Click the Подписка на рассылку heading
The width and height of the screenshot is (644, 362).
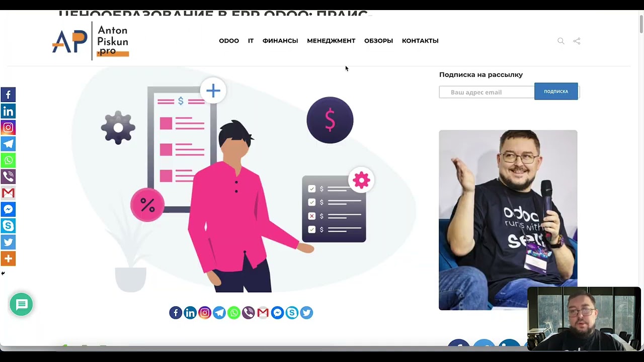(481, 74)
